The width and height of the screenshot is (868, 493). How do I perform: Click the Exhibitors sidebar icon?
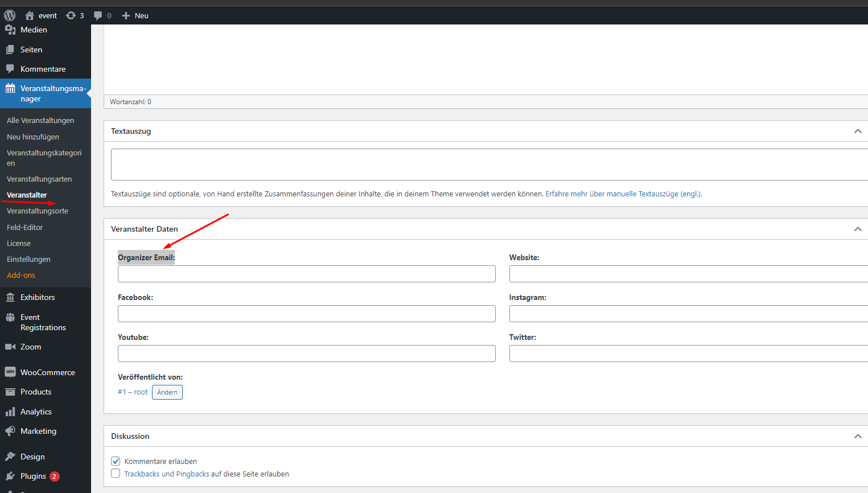[10, 297]
